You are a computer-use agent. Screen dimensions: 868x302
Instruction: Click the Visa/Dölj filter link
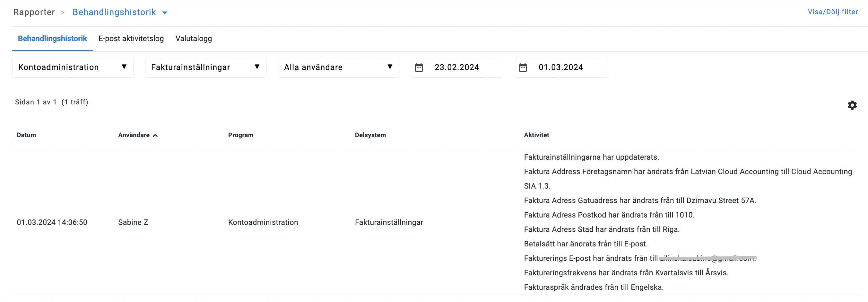[833, 12]
